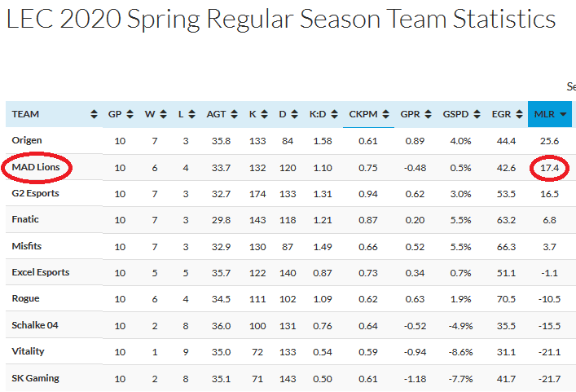Select G2 Esports team name

(x=35, y=193)
